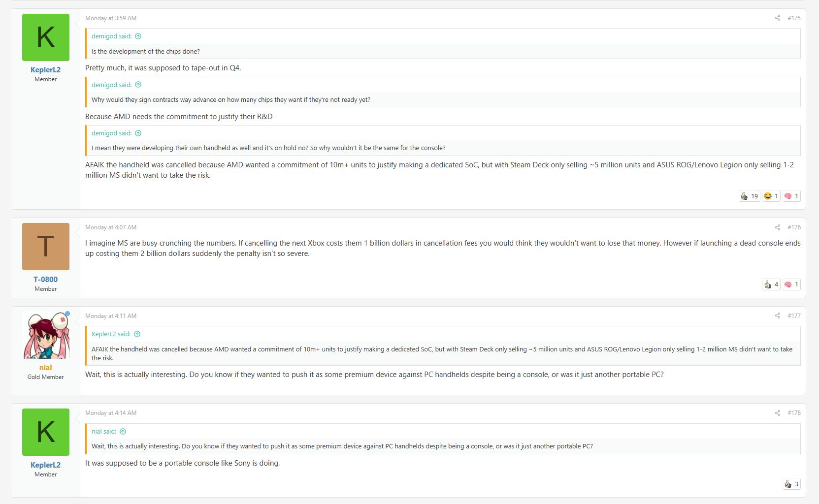
Task: Click the thumbs-up reaction showing 19
Action: (x=749, y=196)
